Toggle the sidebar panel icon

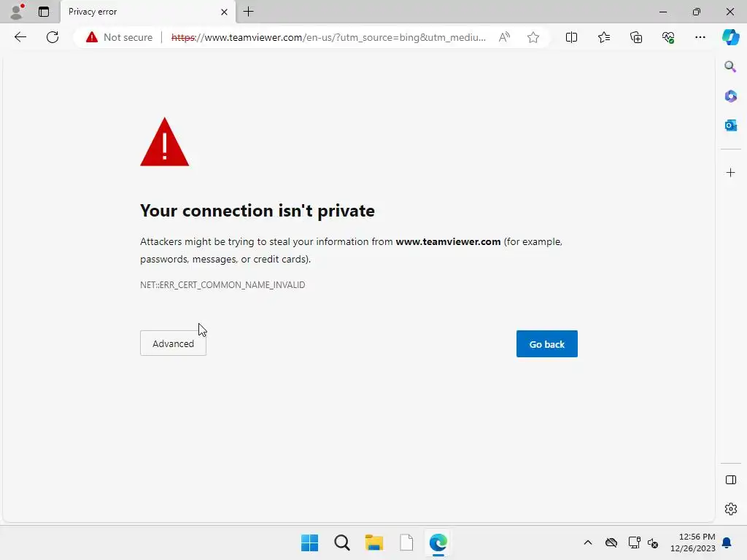[730, 480]
